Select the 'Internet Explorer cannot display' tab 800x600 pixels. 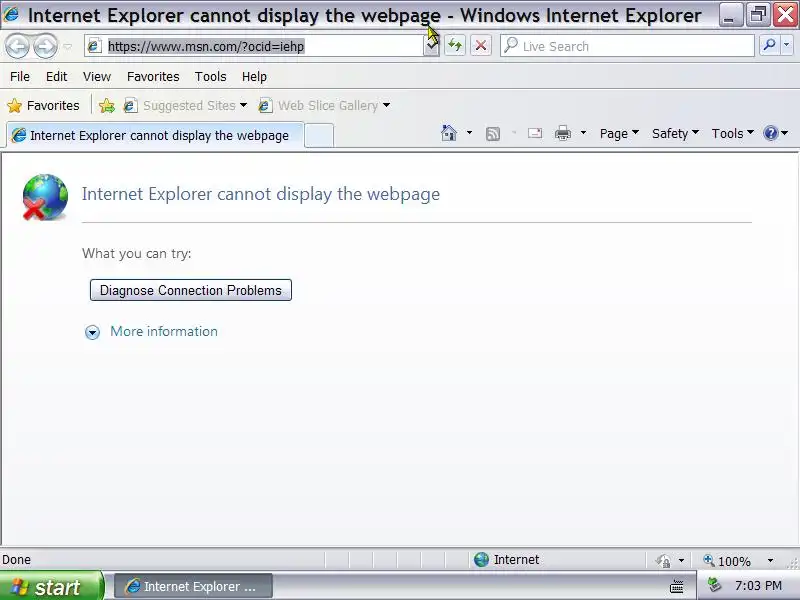(155, 135)
